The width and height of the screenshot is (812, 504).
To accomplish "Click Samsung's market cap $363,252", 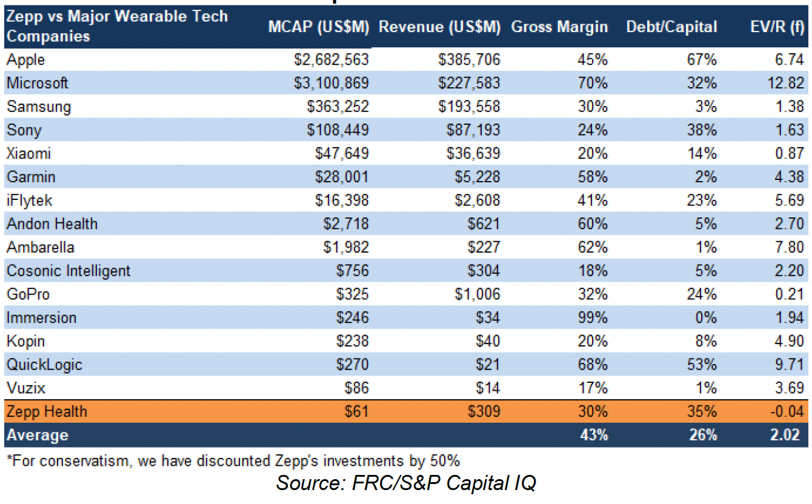I will tap(338, 107).
